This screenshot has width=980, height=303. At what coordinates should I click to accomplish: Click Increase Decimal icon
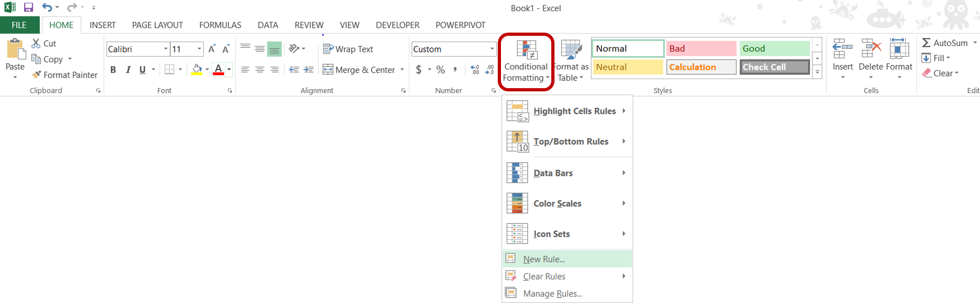475,69
